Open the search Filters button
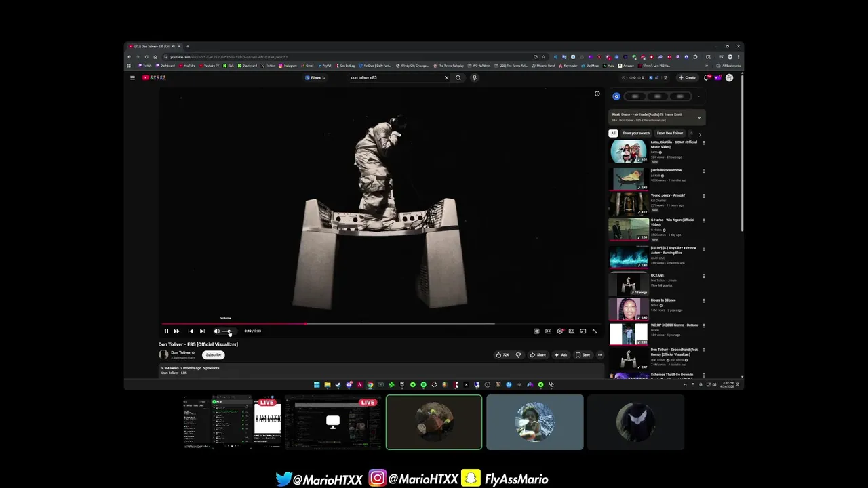 315,78
